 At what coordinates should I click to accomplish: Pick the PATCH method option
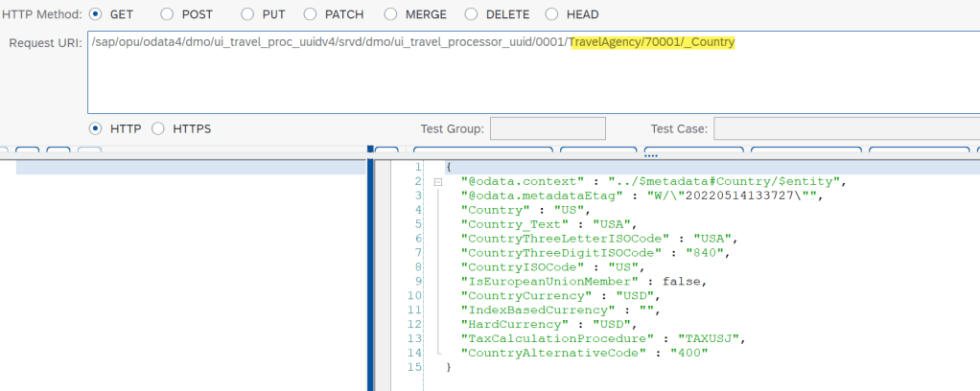pos(310,14)
